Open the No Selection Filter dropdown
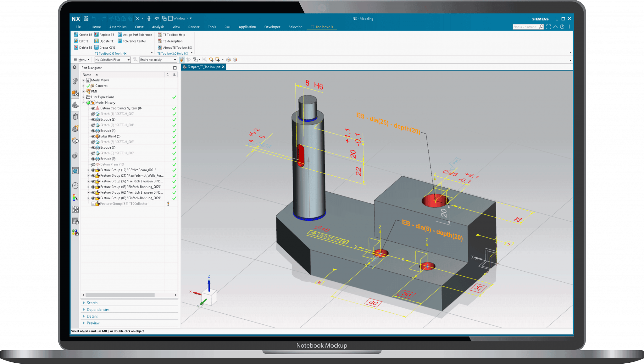 [112, 59]
